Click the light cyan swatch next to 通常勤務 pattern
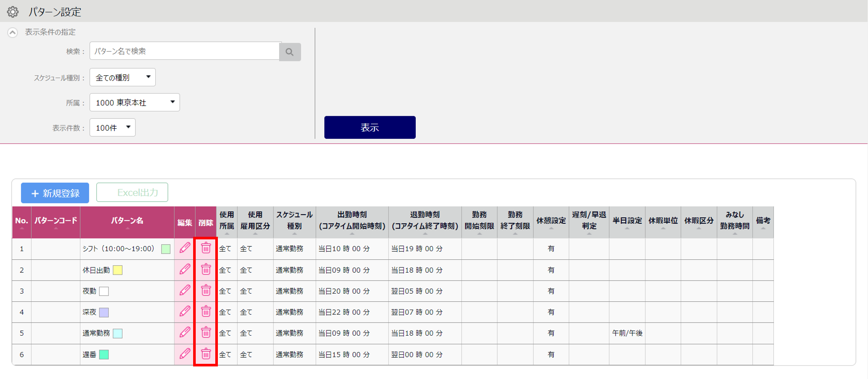Screen dimensions: 868x379 [118, 333]
